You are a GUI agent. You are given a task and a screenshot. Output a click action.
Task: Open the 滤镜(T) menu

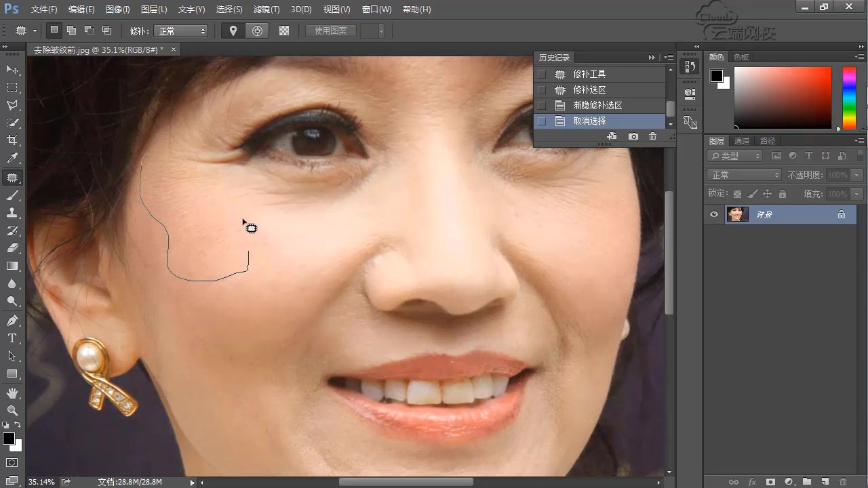[266, 9]
